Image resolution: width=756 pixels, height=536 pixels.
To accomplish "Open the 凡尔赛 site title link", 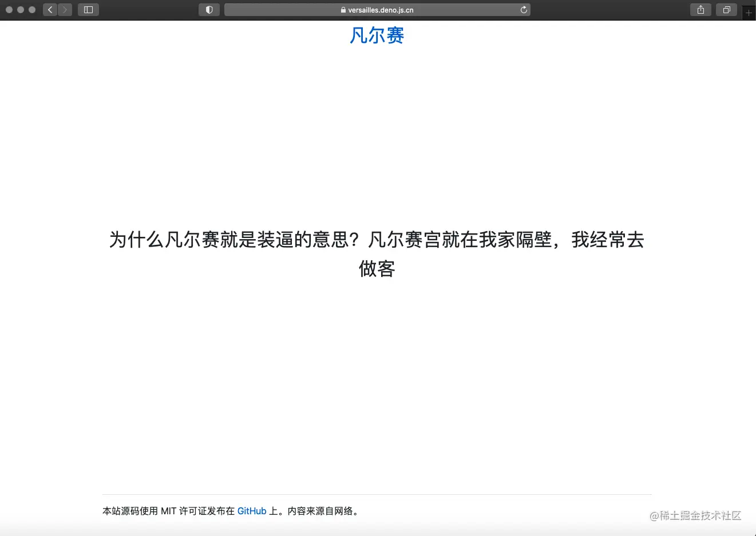I will pyautogui.click(x=377, y=35).
